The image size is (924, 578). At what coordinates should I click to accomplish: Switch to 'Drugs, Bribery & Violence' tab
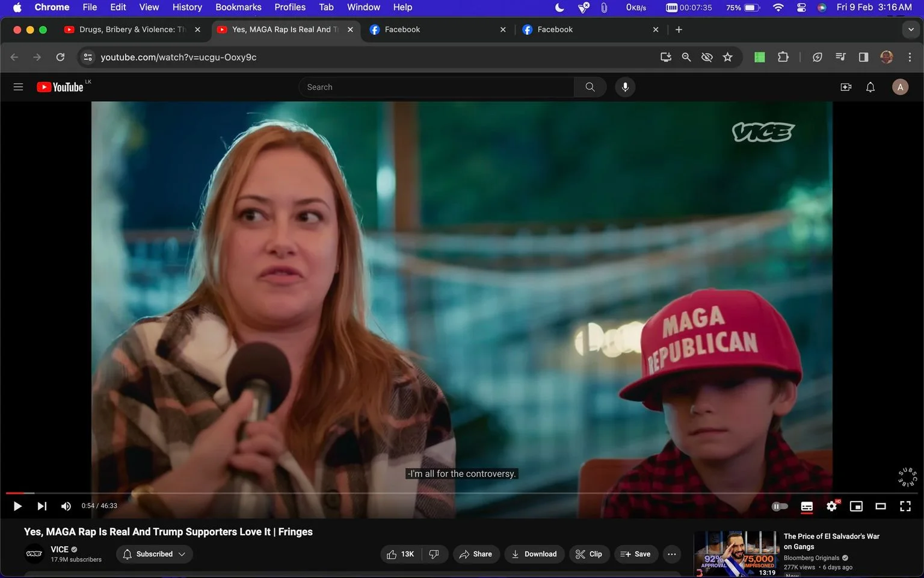[133, 30]
